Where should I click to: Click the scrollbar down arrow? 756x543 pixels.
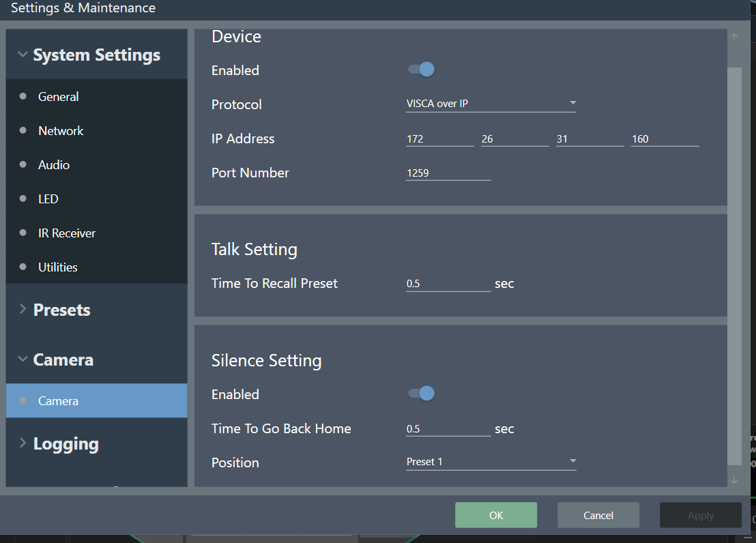[x=734, y=480]
